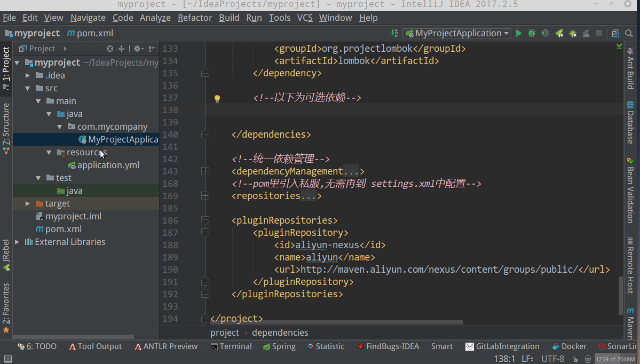Screen dimensions: 640x364
Task: Open the Project view selector dropdown
Action: 43,49
